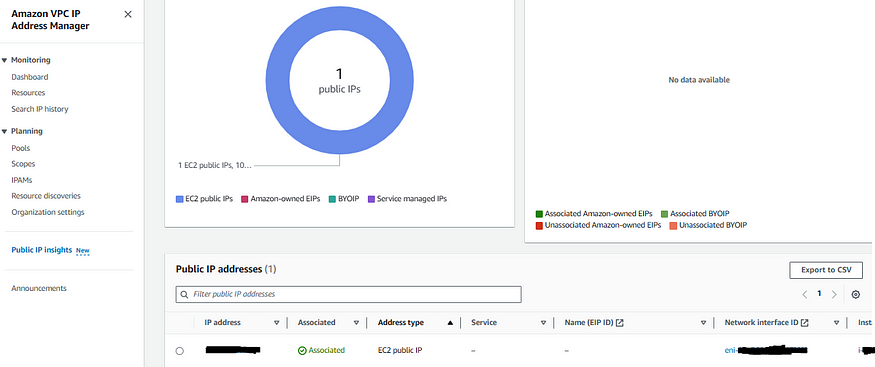Click Name (EIP ID) external link icon
The height and width of the screenshot is (367, 875).
click(619, 323)
